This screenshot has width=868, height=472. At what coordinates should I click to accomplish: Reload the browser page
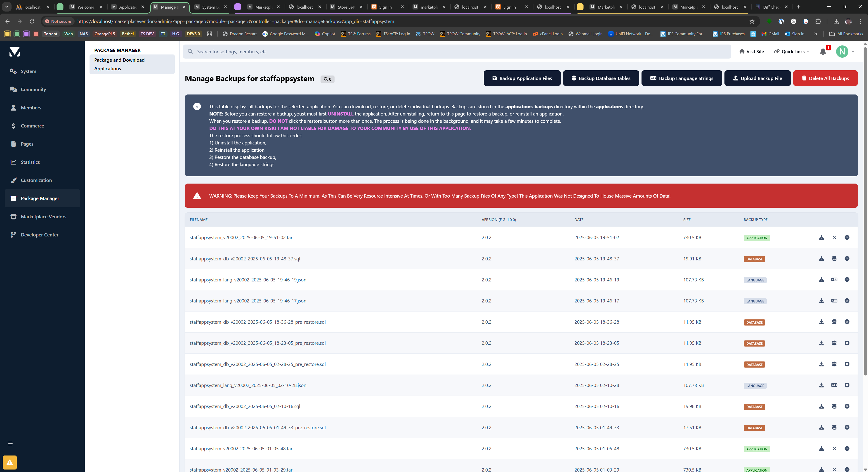pyautogui.click(x=32, y=21)
